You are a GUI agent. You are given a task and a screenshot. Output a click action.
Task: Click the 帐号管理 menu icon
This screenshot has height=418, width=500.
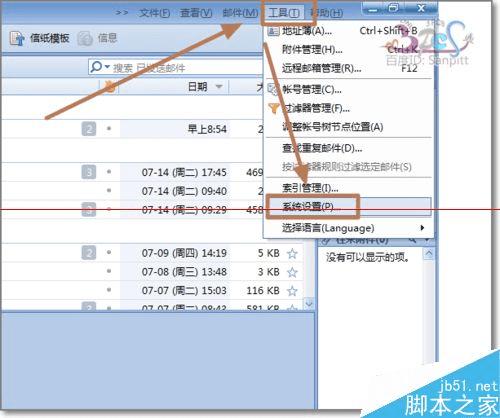(273, 89)
